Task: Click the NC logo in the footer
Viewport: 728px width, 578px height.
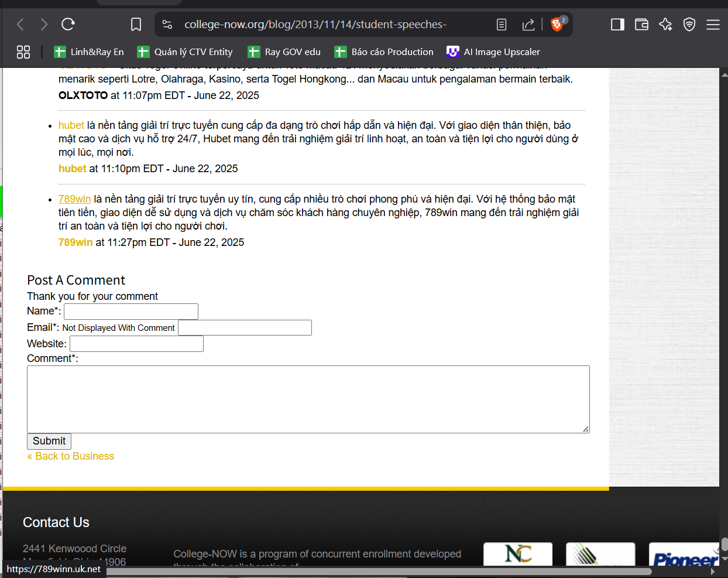Action: (518, 554)
